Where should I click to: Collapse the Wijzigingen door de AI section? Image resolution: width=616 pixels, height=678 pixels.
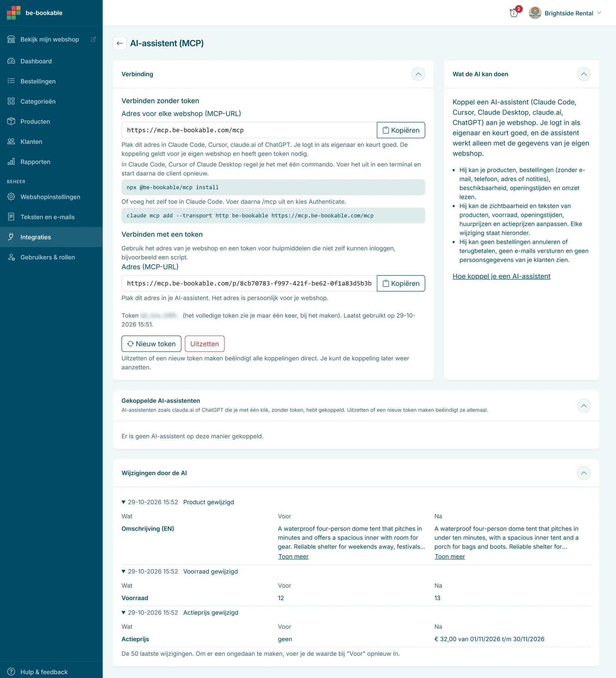point(584,473)
